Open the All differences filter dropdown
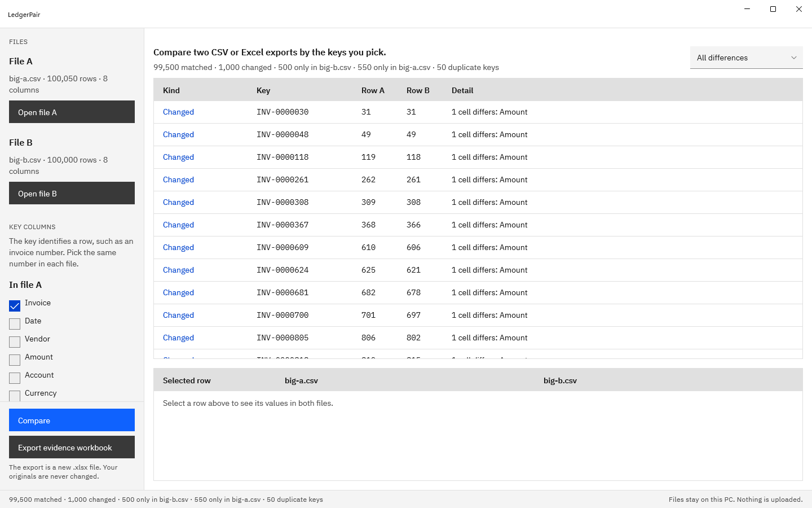This screenshot has width=812, height=508. pyautogui.click(x=746, y=58)
